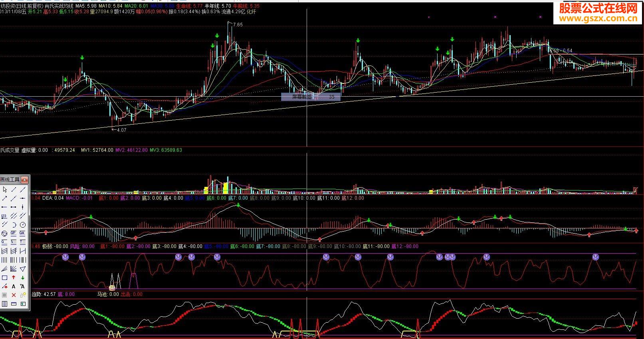Click the MA10: 5.84 indicator label
This screenshot has width=644, height=339.
pos(111,6)
